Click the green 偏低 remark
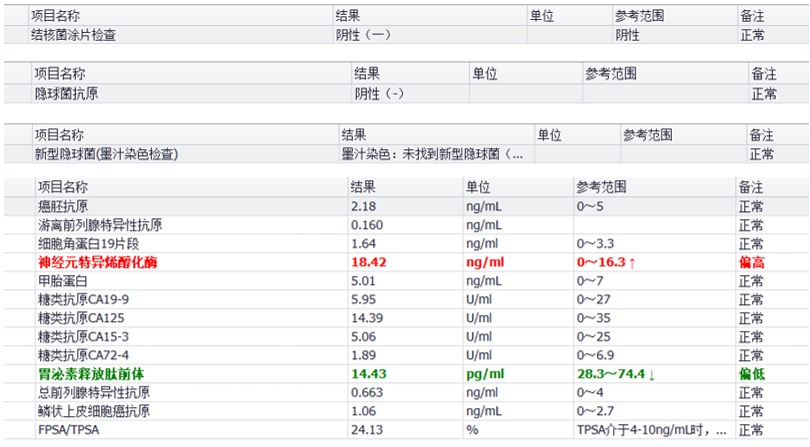This screenshot has width=810, height=447. click(x=752, y=374)
